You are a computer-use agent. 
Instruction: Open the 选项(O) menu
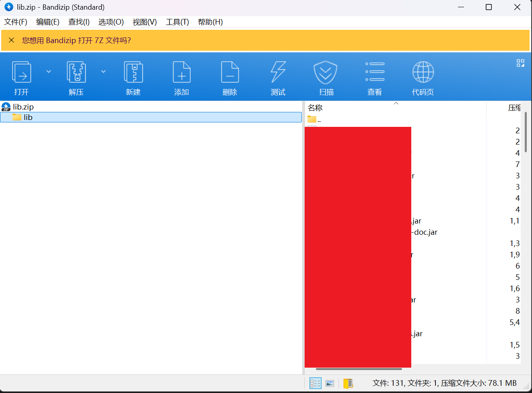[111, 22]
